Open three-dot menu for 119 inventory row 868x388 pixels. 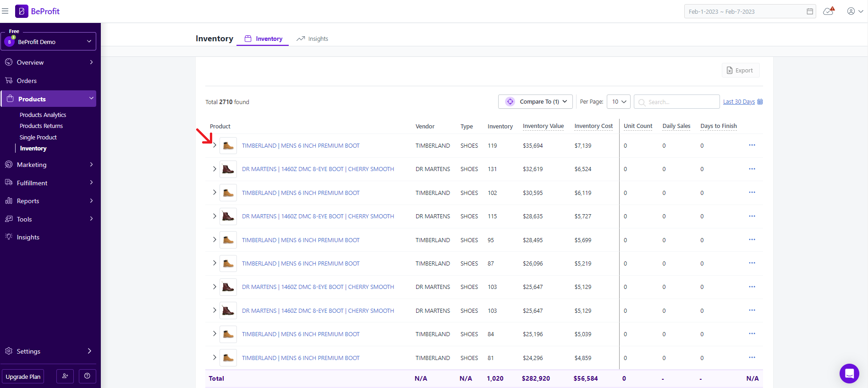(x=752, y=145)
